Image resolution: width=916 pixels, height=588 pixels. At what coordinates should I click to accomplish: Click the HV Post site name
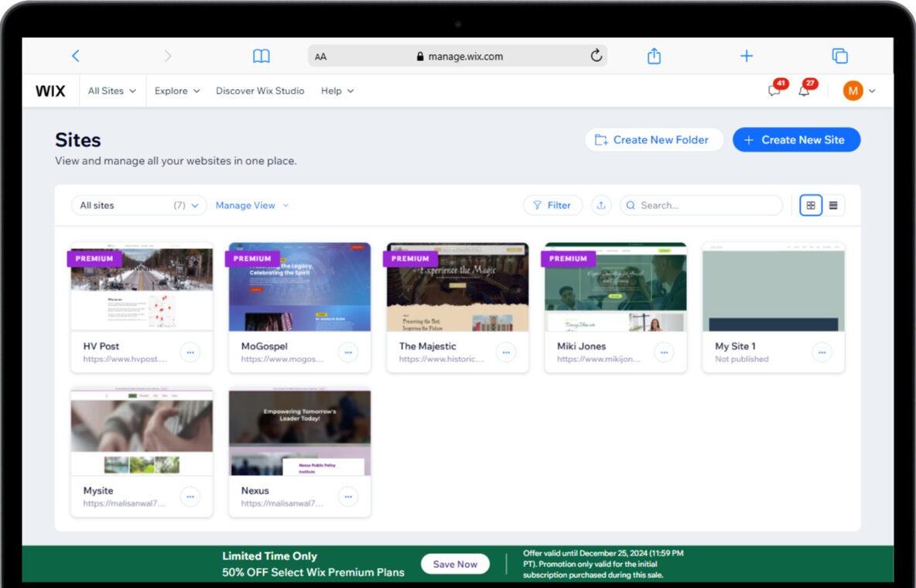(101, 346)
